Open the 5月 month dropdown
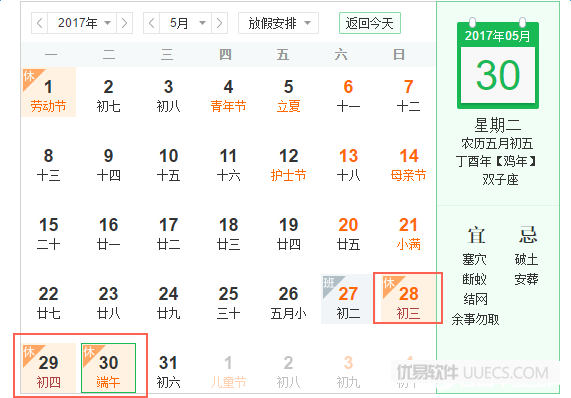The image size is (571, 398). pos(186,23)
